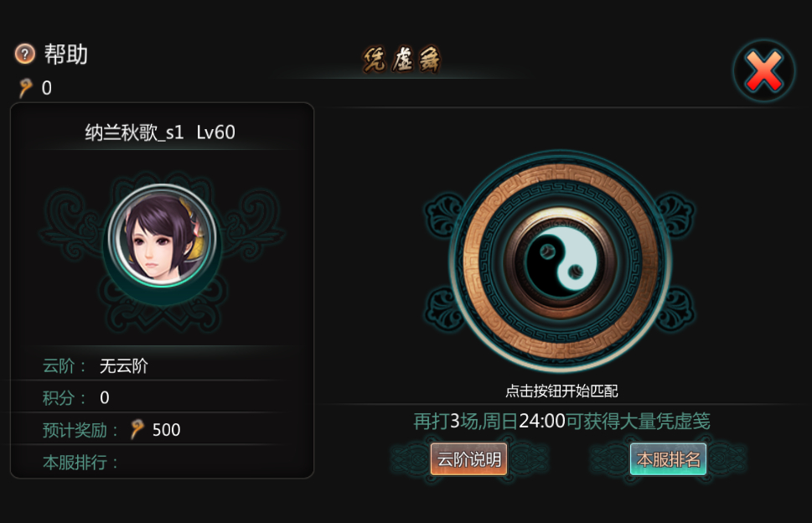This screenshot has height=523, width=812.
Task: Click the character portrait avatar
Action: click(162, 235)
